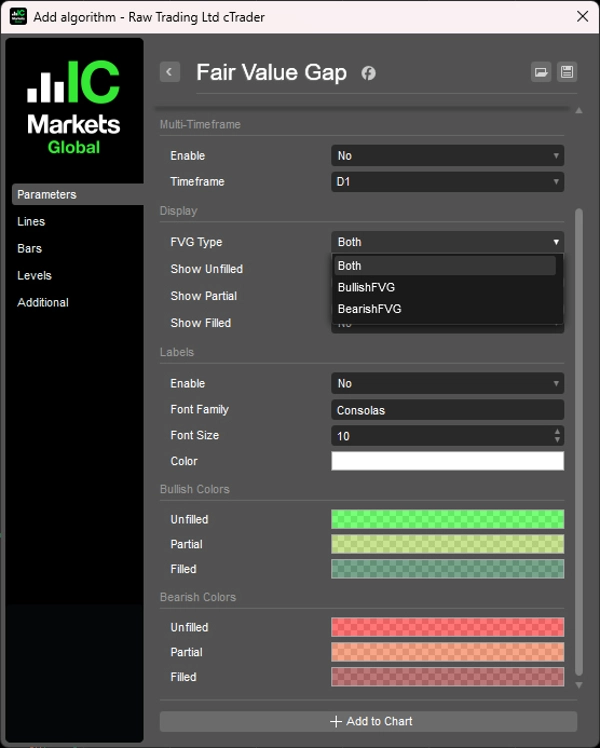Open the Levels section in sidebar
Image resolution: width=600 pixels, height=748 pixels.
(x=34, y=276)
